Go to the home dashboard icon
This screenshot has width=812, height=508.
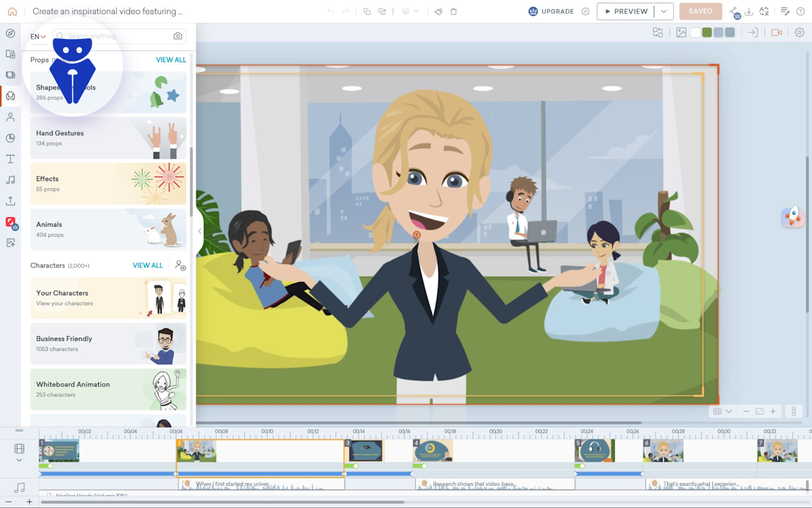pyautogui.click(x=12, y=11)
